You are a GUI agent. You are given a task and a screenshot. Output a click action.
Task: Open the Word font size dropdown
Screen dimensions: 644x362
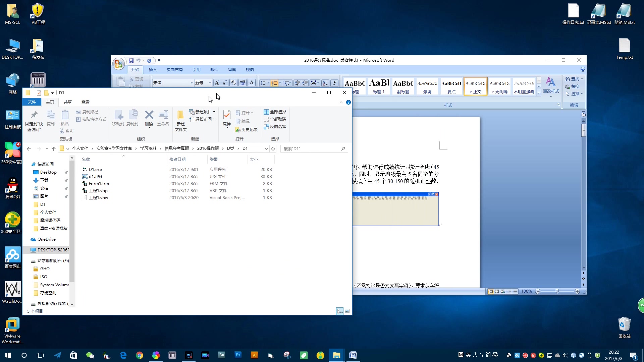pos(210,83)
